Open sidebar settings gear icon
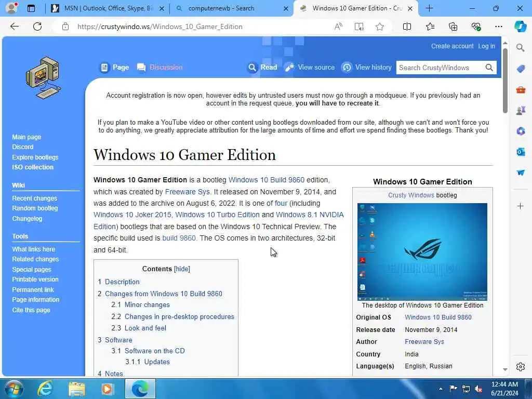The image size is (532, 399). pos(521,367)
